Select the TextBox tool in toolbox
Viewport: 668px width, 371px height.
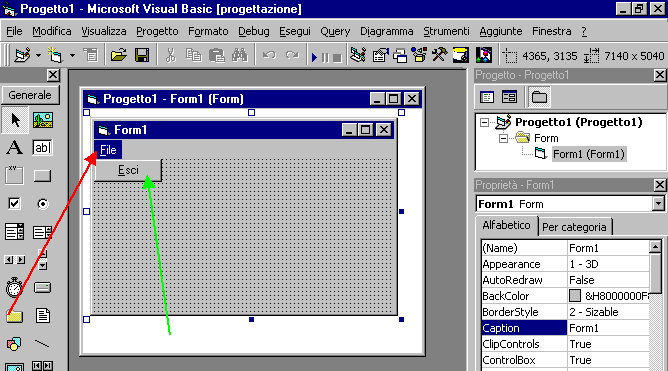(x=42, y=148)
